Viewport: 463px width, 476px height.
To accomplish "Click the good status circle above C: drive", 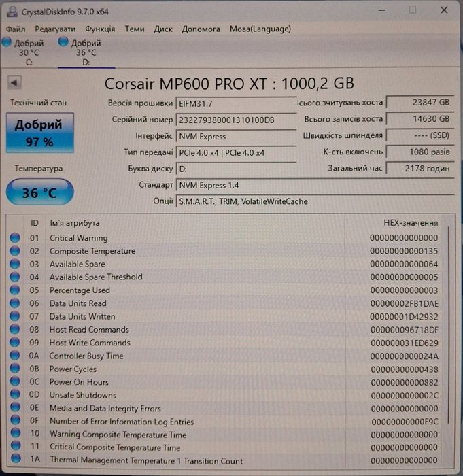I will 6,42.
